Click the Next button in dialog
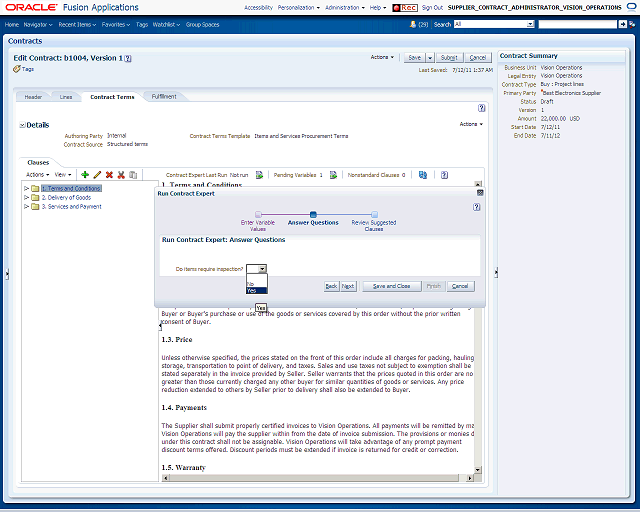Screen dimensions: 640x512 [348, 286]
